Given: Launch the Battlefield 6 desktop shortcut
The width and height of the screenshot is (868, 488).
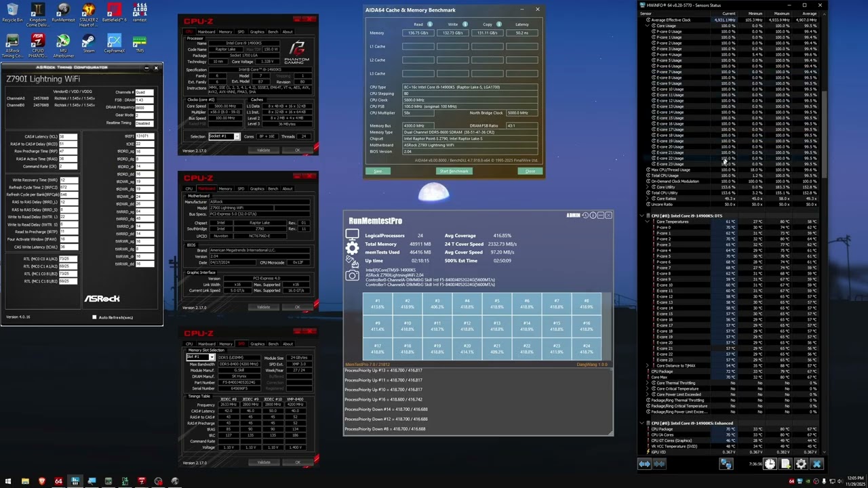Looking at the screenshot, I should (114, 13).
